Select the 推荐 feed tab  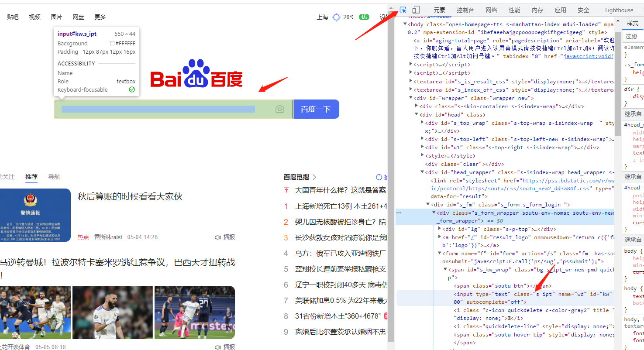click(x=31, y=177)
